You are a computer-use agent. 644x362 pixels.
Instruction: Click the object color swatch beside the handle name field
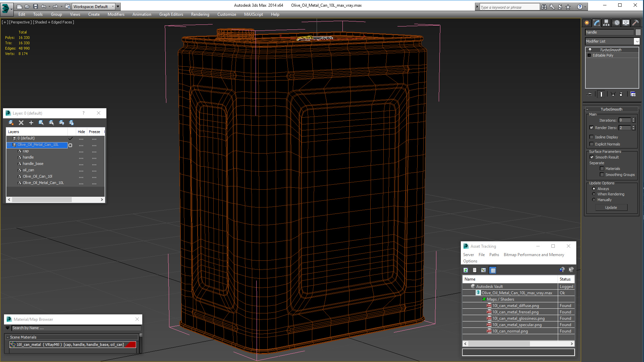tap(638, 32)
